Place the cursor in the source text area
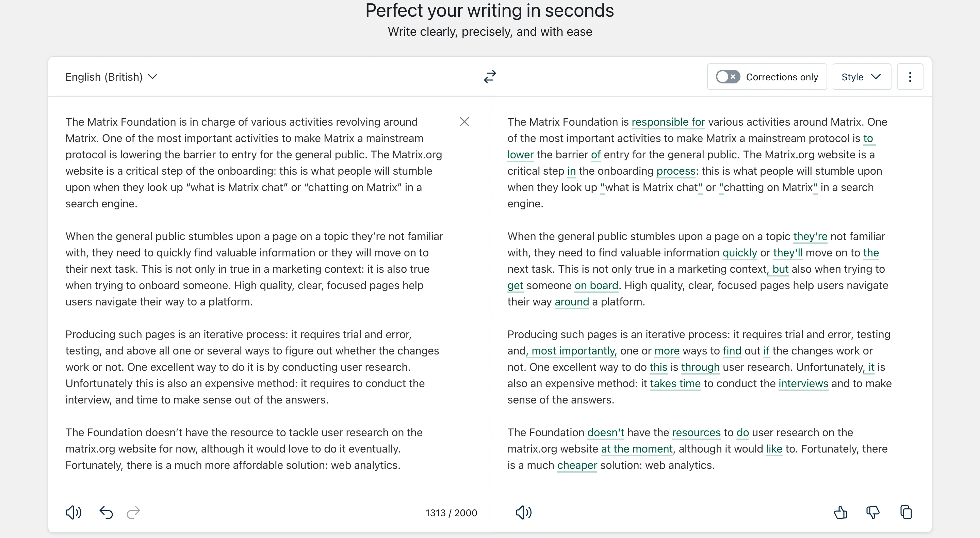980x538 pixels. tap(251, 267)
